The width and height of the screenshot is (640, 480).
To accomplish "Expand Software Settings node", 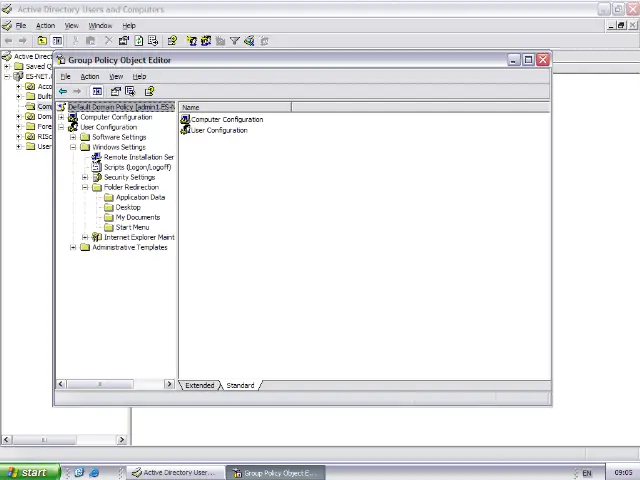I will tap(73, 137).
